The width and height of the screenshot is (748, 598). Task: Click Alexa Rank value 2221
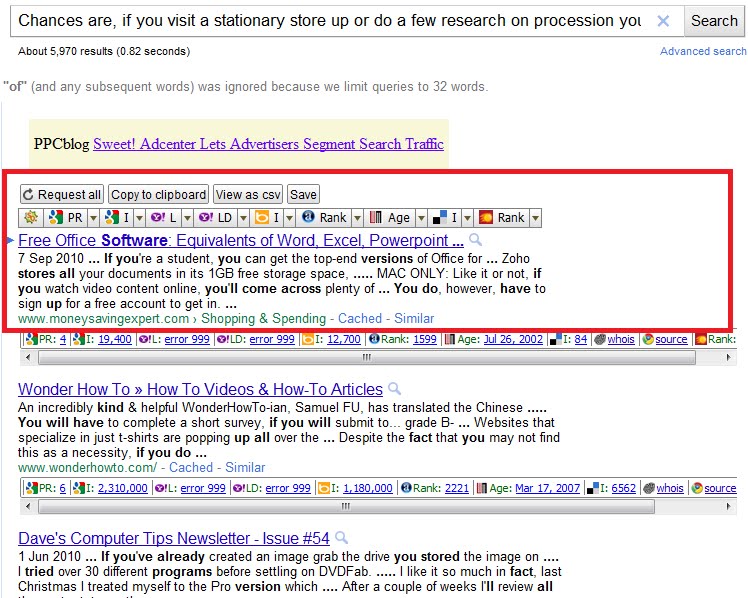[x=457, y=488]
